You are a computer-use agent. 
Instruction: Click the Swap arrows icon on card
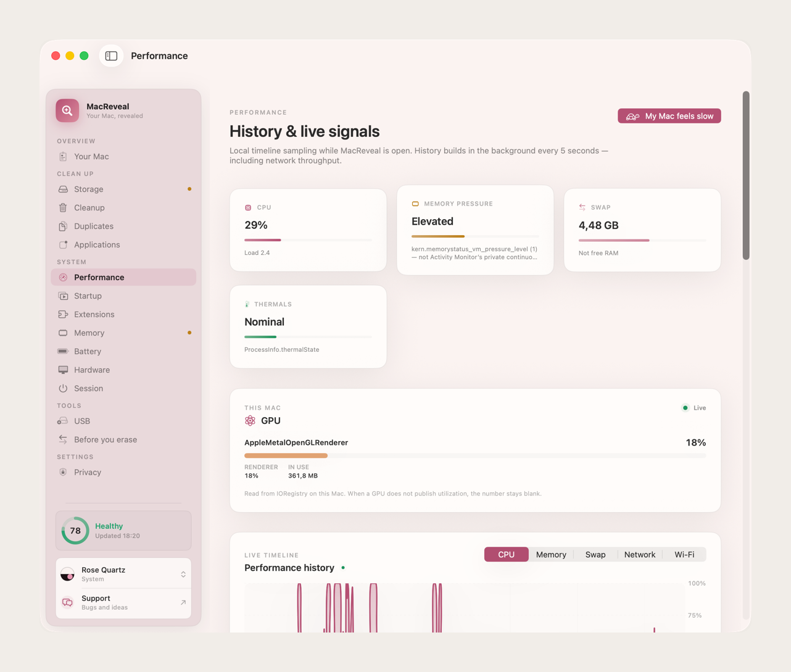click(x=582, y=207)
